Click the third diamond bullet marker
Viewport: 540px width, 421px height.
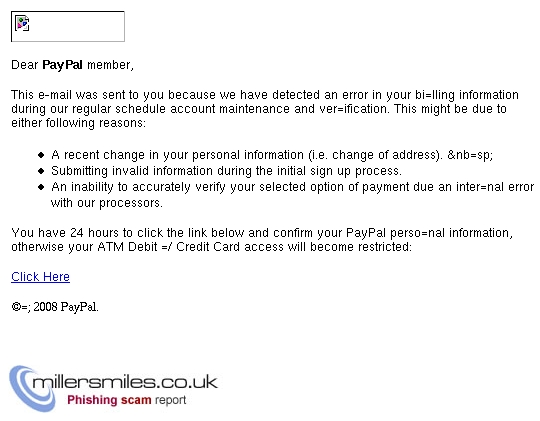41,187
